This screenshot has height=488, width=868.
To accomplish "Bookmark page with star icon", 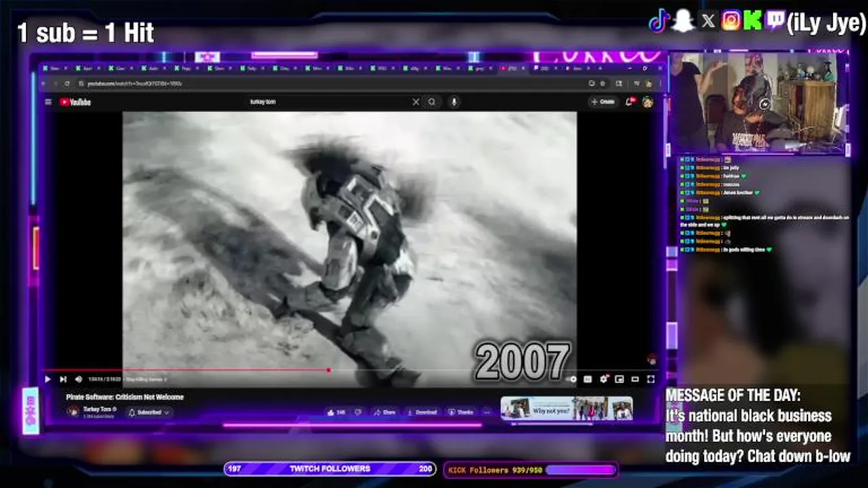I will (x=603, y=83).
